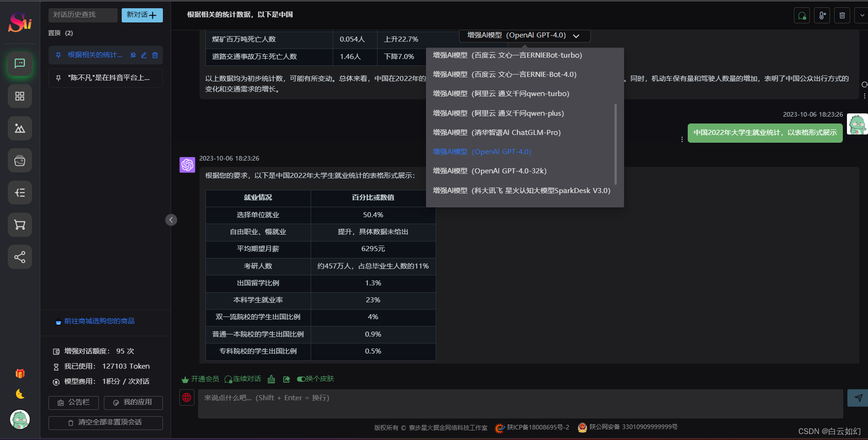Click the 我的应用 button
The image size is (868, 440).
(133, 402)
